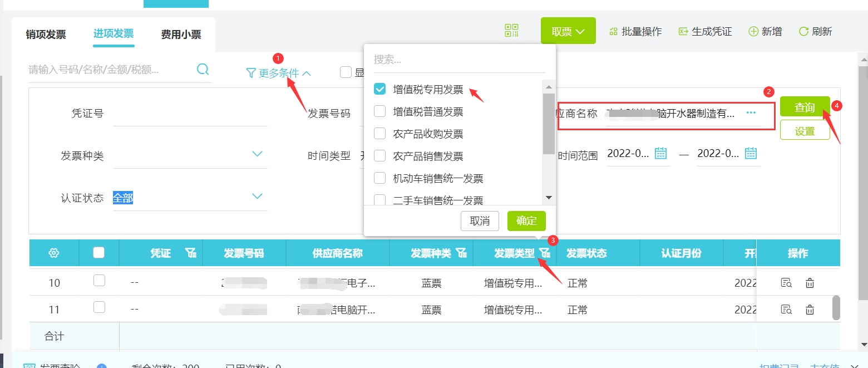Screen dimensions: 868x368
Task: Click 供应商名称 column header
Action: point(338,253)
